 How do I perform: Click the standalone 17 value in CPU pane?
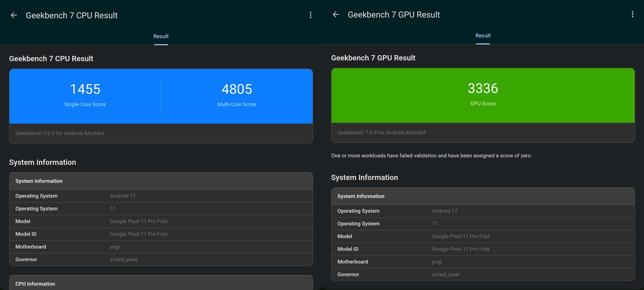click(113, 209)
